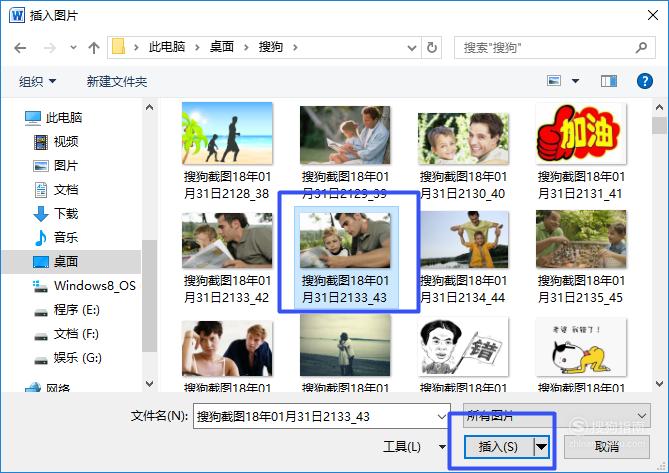
Task: Expand chevron after 此电脑 in path
Action: (198, 47)
